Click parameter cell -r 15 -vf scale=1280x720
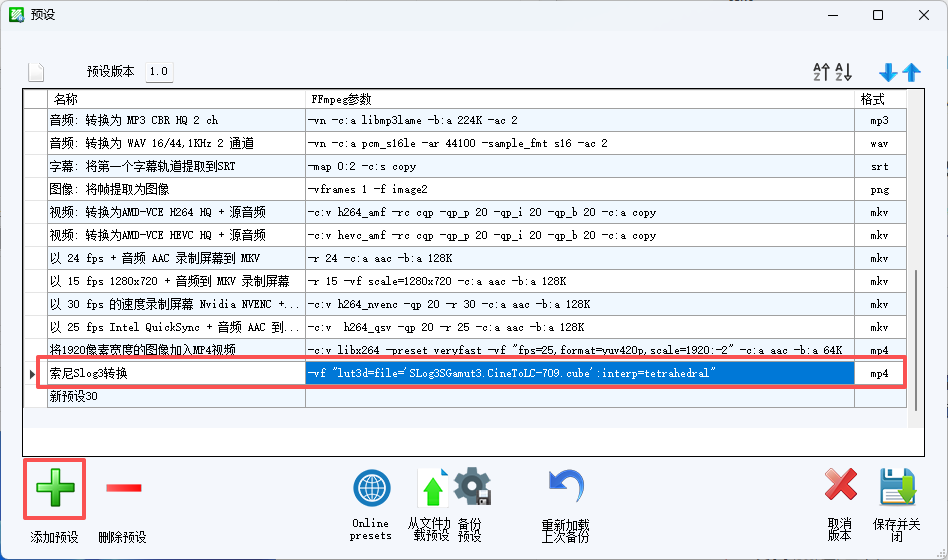948x560 pixels. tap(580, 281)
